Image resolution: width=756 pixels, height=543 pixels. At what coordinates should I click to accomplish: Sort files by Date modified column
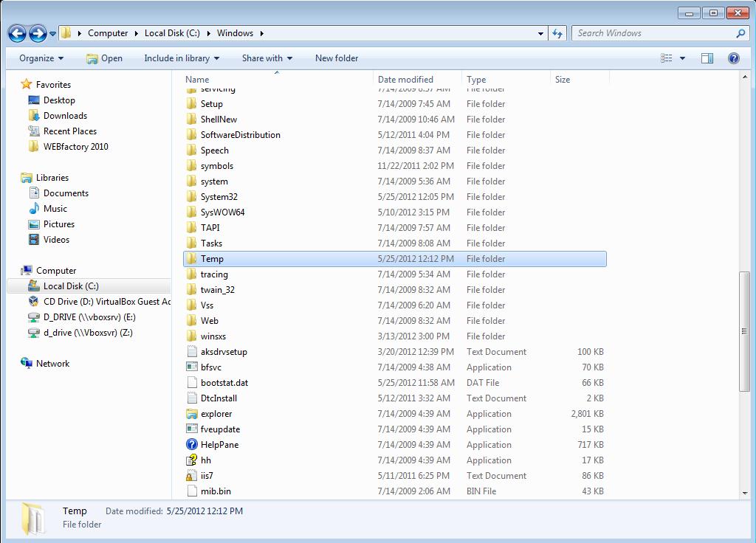(x=407, y=79)
